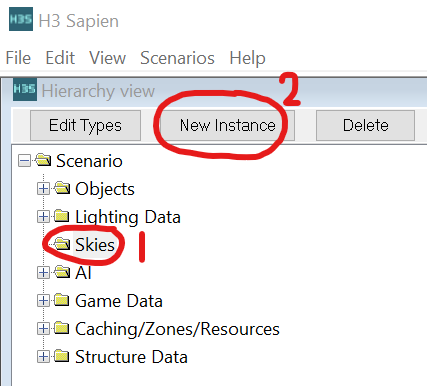The width and height of the screenshot is (427, 386).
Task: Open the Scenarios menu
Action: 177,58
